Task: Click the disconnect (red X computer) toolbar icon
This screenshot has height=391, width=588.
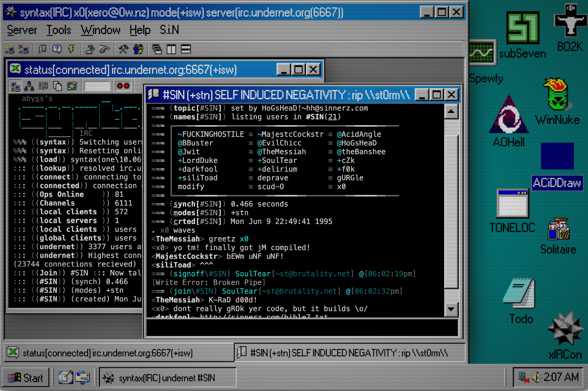Action: coord(24,49)
